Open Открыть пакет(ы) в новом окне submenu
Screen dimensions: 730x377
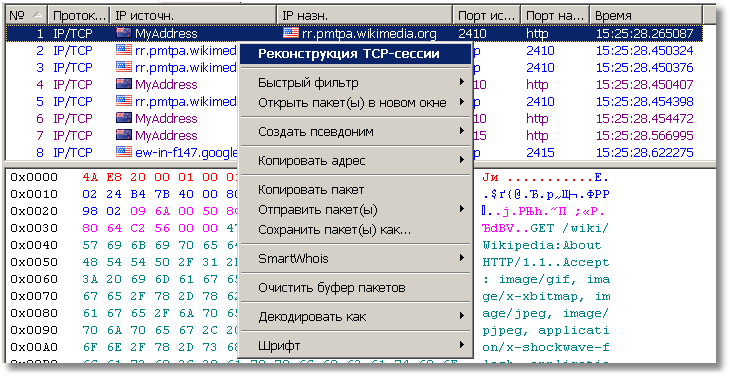[x=355, y=102]
